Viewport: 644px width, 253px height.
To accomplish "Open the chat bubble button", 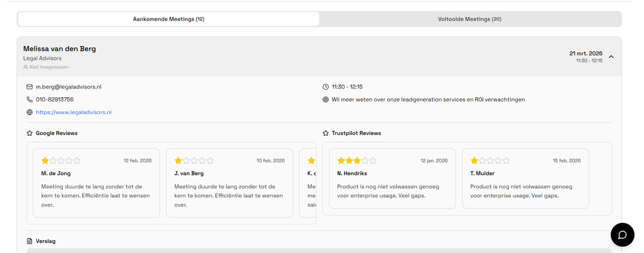I will coord(623,235).
